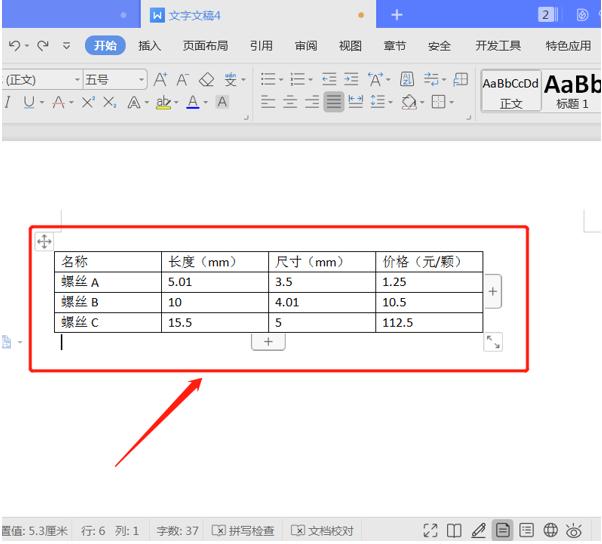Open the quick access toolbar customize menu
Screen dimensions: 602x544
pos(66,46)
